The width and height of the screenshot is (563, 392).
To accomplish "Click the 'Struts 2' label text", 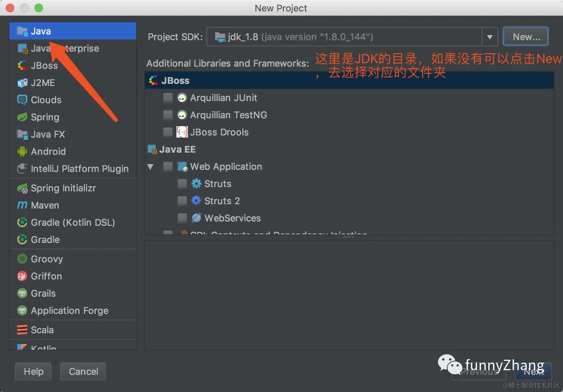I will click(222, 201).
